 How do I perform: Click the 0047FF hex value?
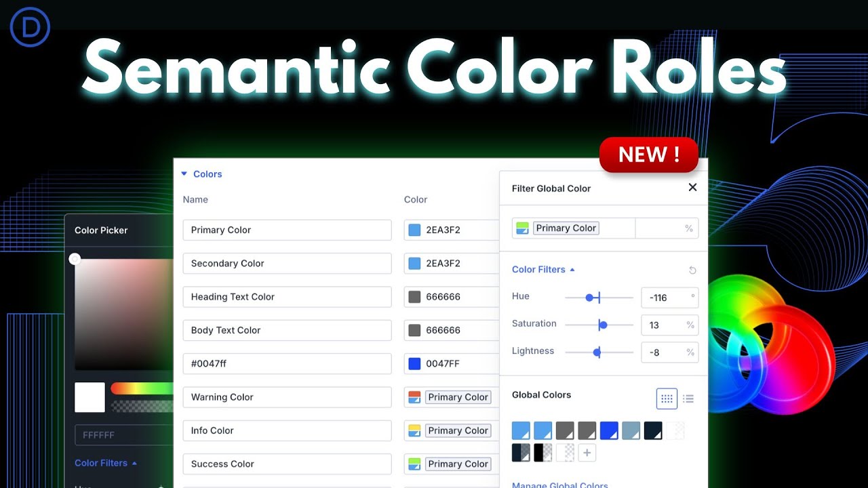click(443, 363)
